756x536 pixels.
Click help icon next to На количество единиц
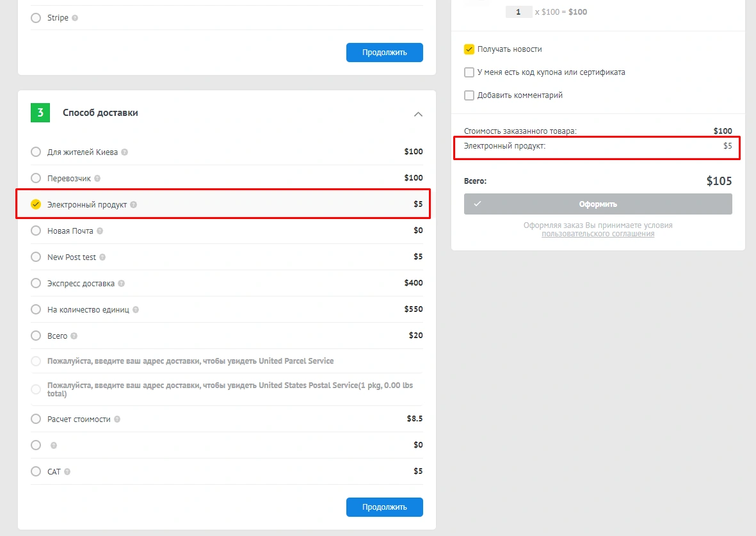(136, 310)
